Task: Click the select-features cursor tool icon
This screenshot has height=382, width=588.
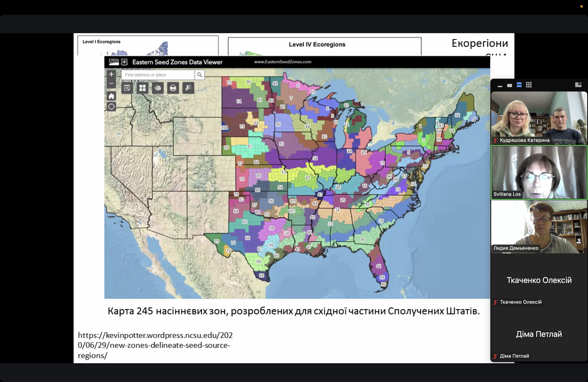Action: tap(188, 88)
